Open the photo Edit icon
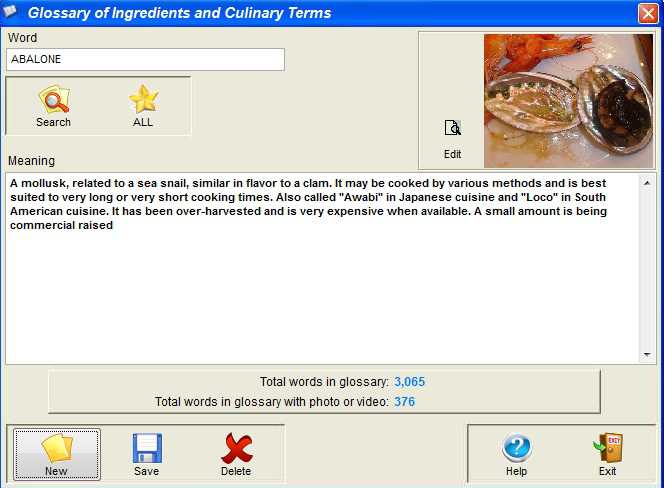664x488 pixels. [x=452, y=128]
